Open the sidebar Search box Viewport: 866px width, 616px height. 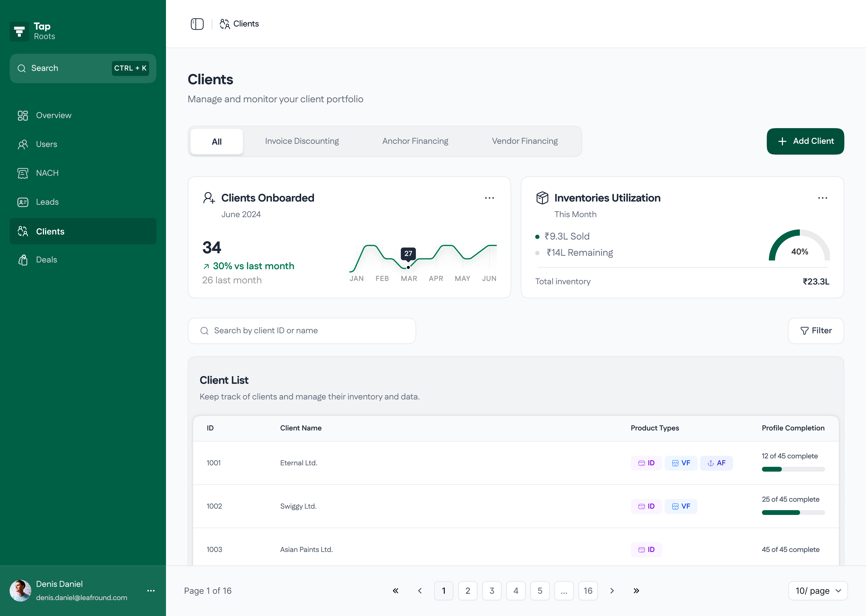tap(83, 68)
